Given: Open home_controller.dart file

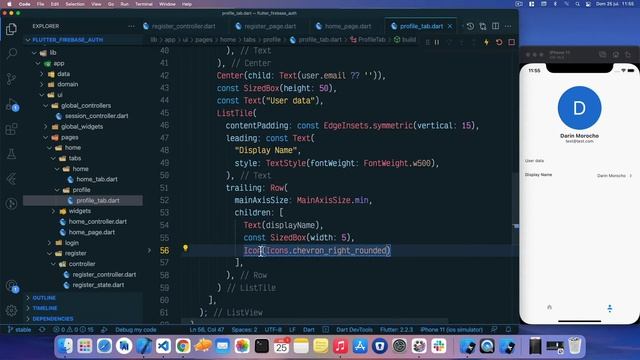Looking at the screenshot, I should tap(98, 222).
